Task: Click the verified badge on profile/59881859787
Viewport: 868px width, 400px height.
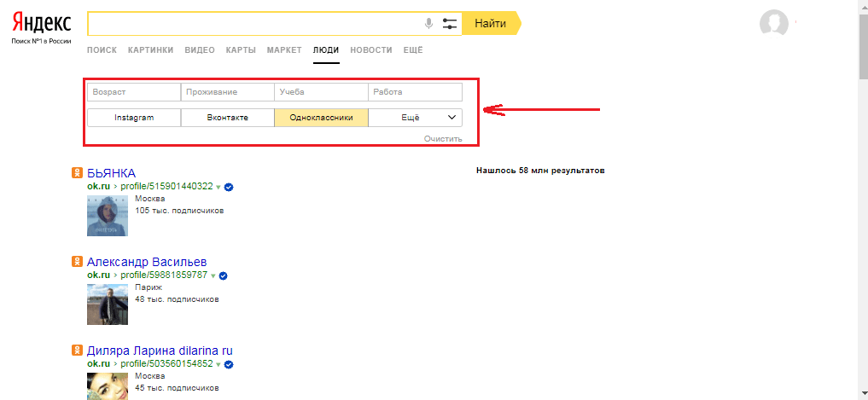Action: [224, 275]
